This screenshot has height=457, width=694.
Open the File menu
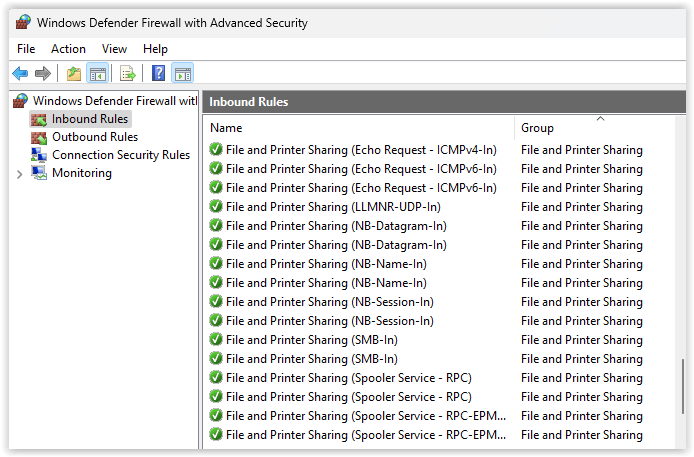pos(26,49)
